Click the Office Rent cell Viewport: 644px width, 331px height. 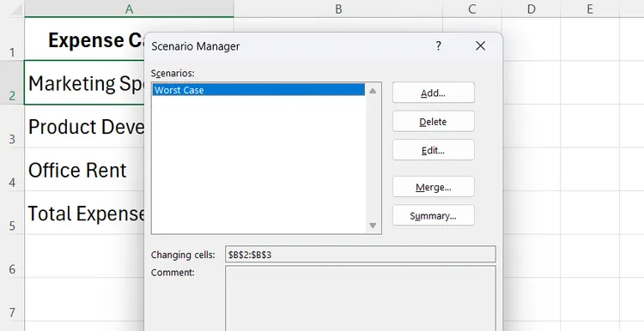pyautogui.click(x=85, y=170)
